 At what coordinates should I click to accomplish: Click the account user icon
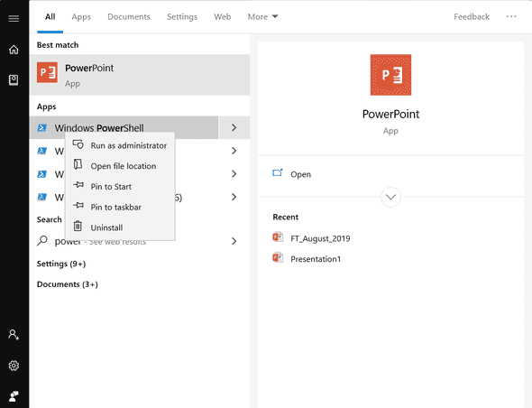click(x=14, y=335)
